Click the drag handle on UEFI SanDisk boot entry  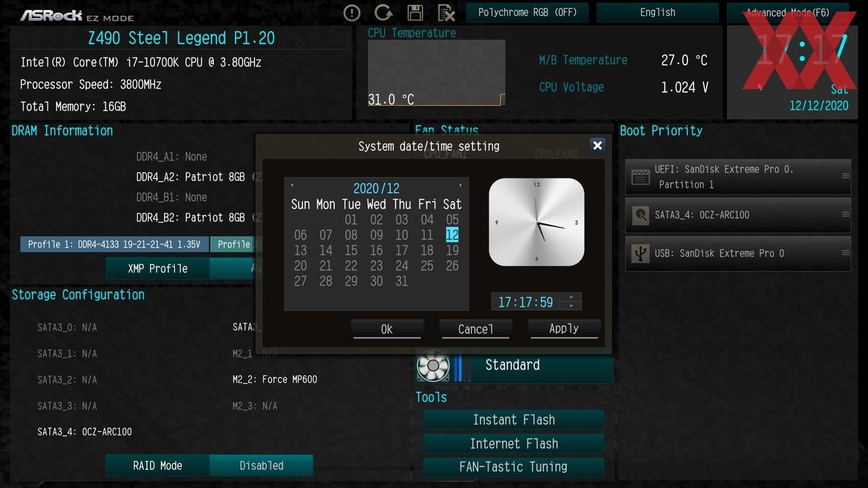pyautogui.click(x=845, y=177)
